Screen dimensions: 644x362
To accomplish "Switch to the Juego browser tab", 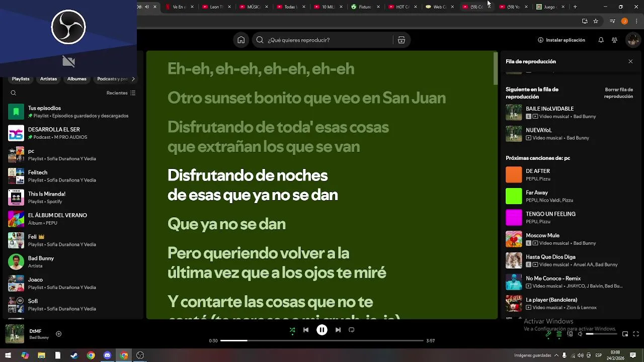I will coord(549,7).
